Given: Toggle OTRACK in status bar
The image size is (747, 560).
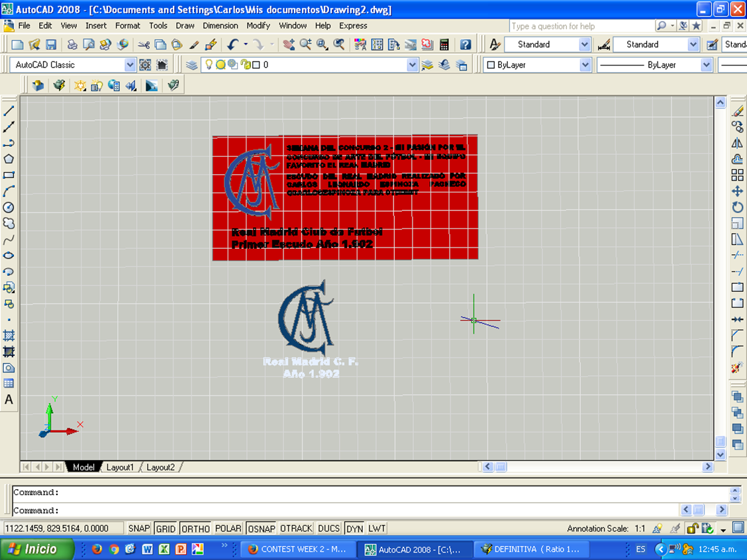Looking at the screenshot, I should coord(296,528).
